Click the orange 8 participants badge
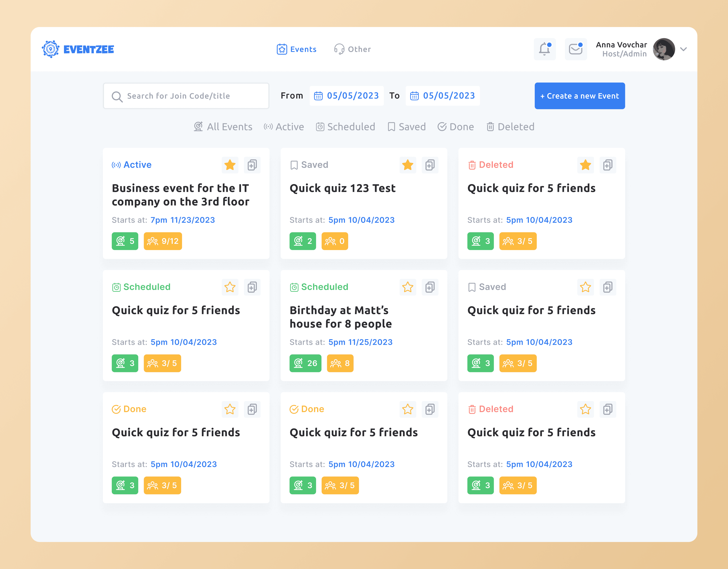 (340, 363)
